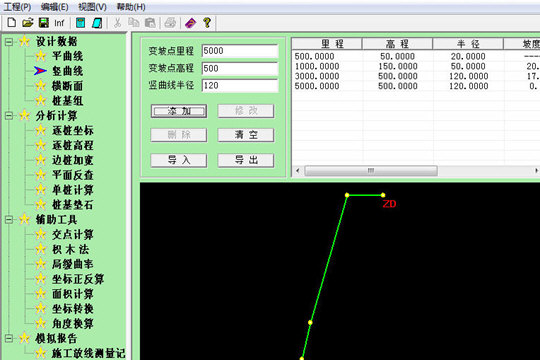
Task: Click the star icon beside 桩基组
Action: 41,101
